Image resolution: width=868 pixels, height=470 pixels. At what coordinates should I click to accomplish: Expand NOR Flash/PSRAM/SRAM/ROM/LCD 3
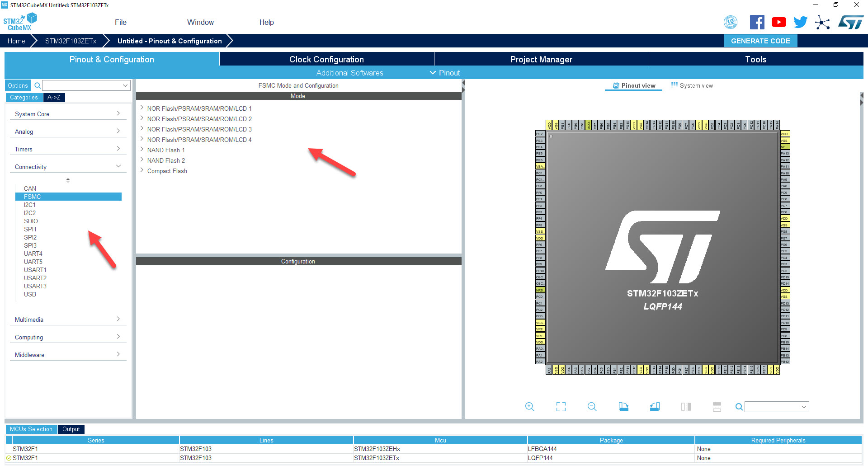(x=142, y=129)
